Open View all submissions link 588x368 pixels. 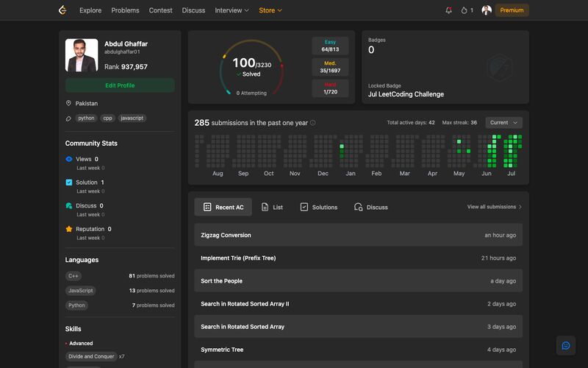[494, 207]
